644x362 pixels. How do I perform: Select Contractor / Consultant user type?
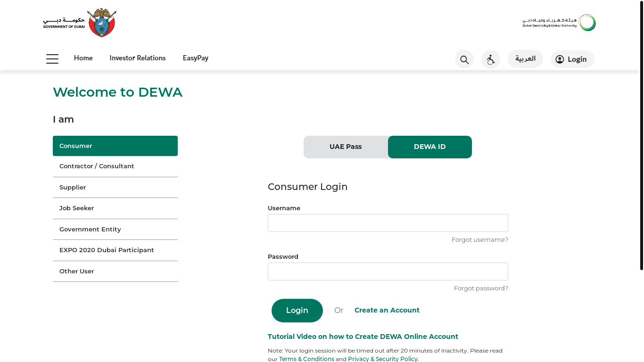pyautogui.click(x=115, y=166)
